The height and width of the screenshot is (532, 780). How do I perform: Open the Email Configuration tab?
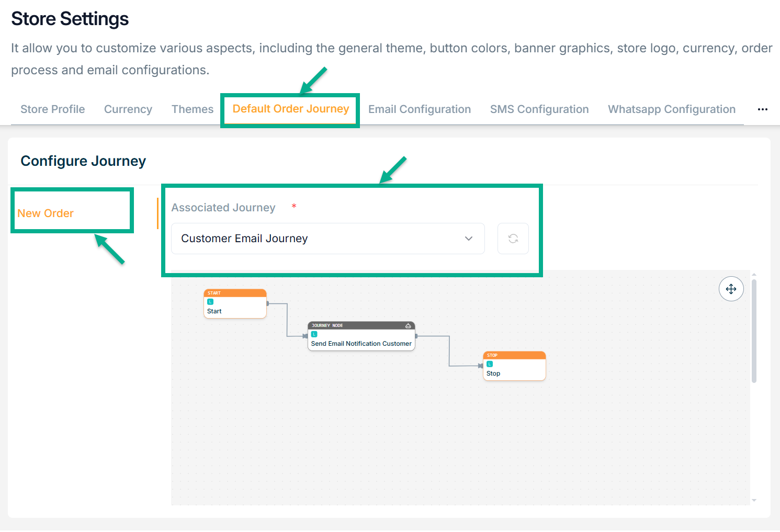pyautogui.click(x=419, y=109)
